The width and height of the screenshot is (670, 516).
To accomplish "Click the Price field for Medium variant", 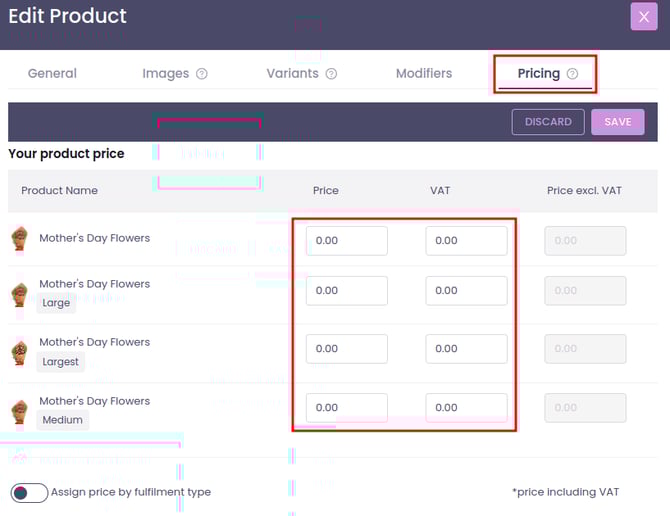I will (x=346, y=408).
